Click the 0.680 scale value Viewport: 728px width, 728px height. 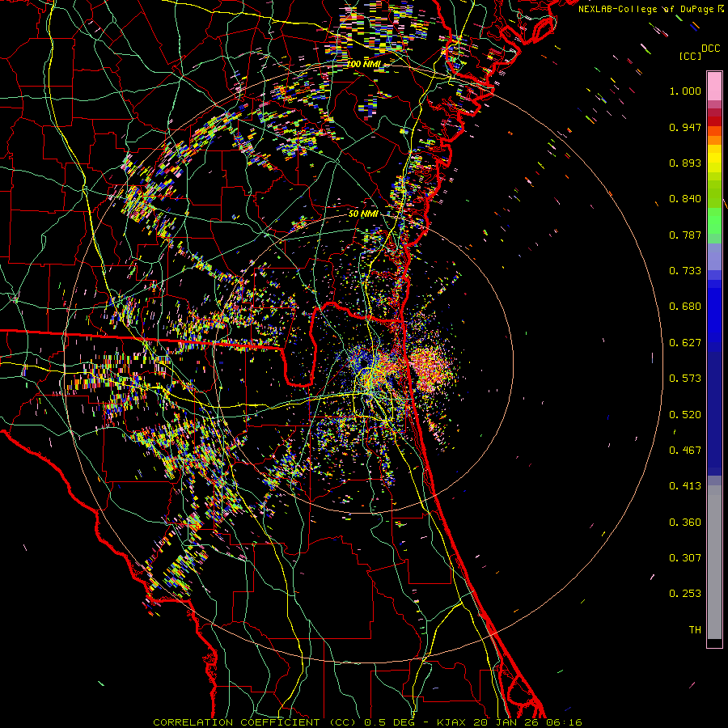pyautogui.click(x=685, y=307)
